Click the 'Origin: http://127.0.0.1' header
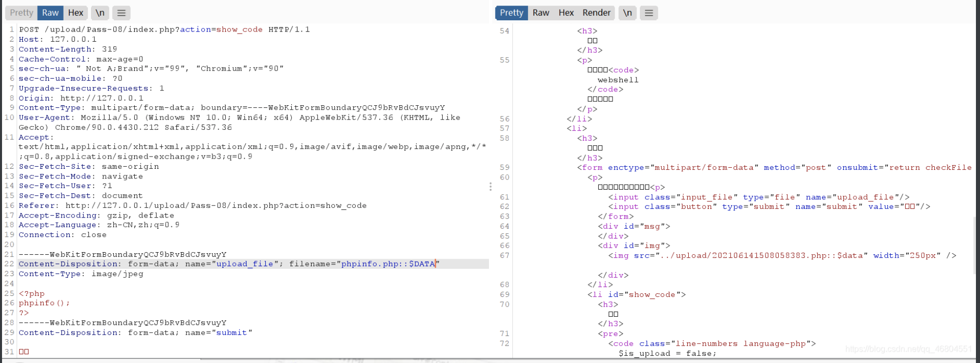980x363 pixels. coord(81,98)
